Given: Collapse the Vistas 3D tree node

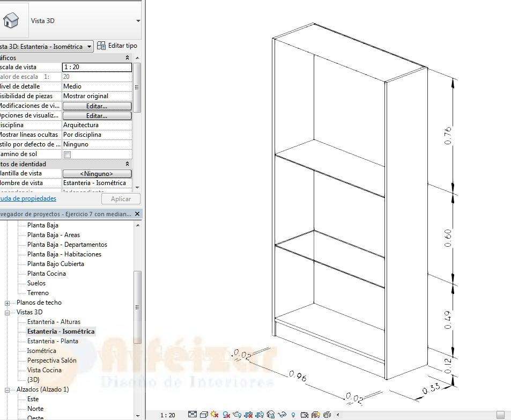Looking at the screenshot, I should pos(8,312).
